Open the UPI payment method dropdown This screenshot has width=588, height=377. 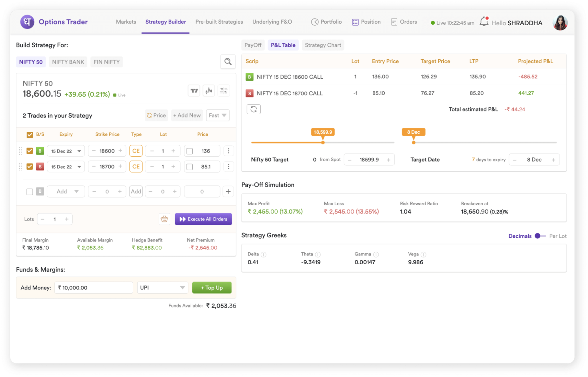click(162, 287)
